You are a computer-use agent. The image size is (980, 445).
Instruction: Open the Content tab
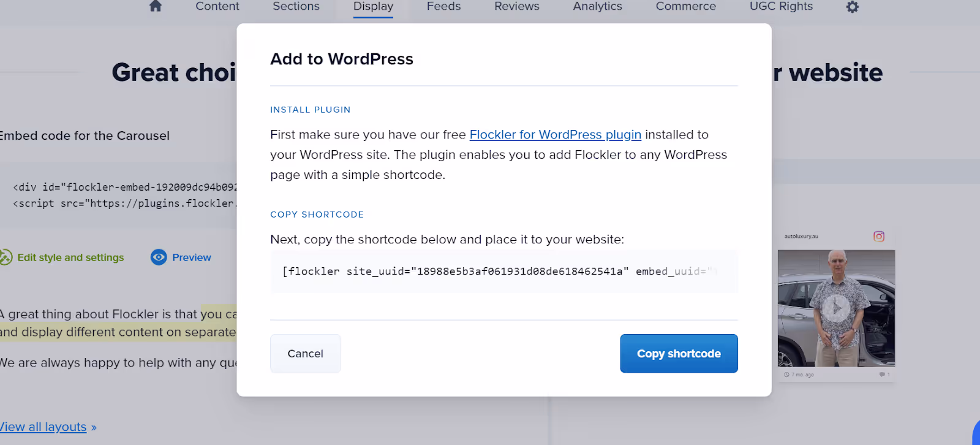tap(217, 6)
